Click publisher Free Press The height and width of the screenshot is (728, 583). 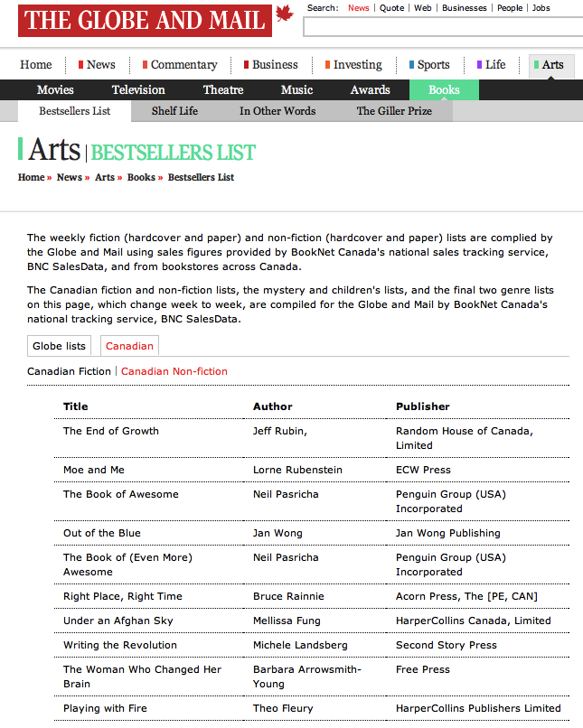tap(423, 669)
